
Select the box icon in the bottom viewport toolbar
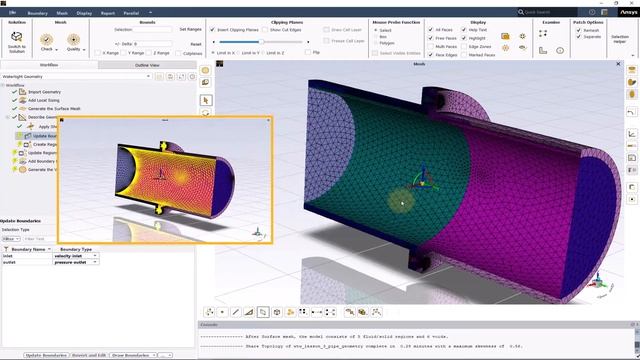click(277, 312)
